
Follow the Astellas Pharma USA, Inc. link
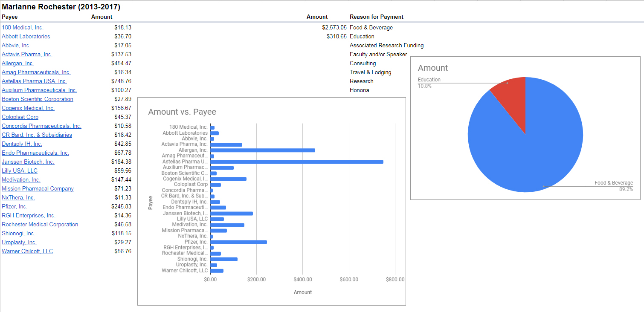34,81
